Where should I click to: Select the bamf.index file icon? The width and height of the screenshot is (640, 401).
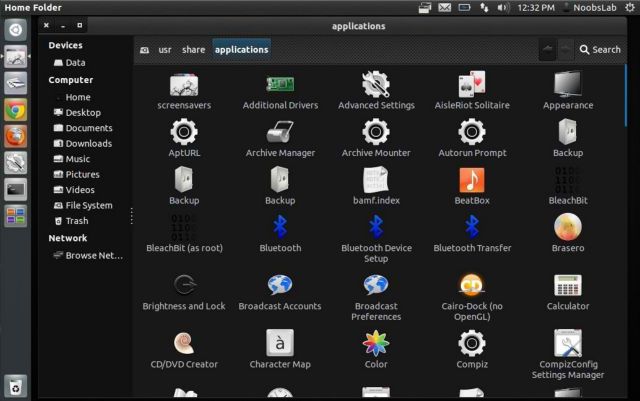[376, 179]
